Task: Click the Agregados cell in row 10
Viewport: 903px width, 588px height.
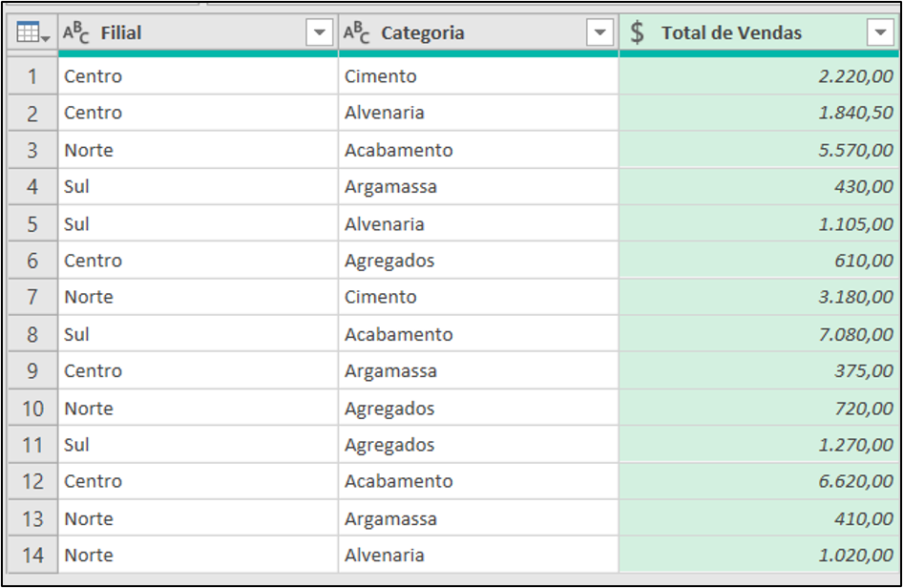Action: (x=478, y=408)
